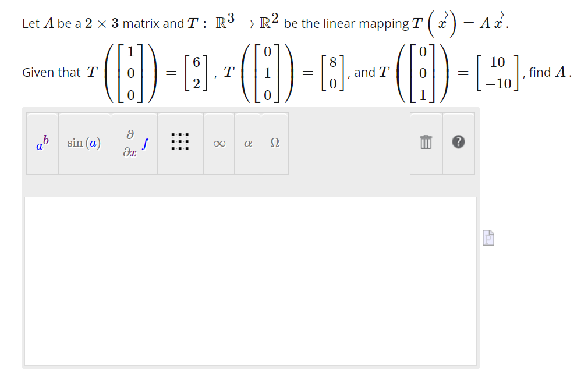
Task: Clear the answer using the trash can
Action: pos(426,143)
